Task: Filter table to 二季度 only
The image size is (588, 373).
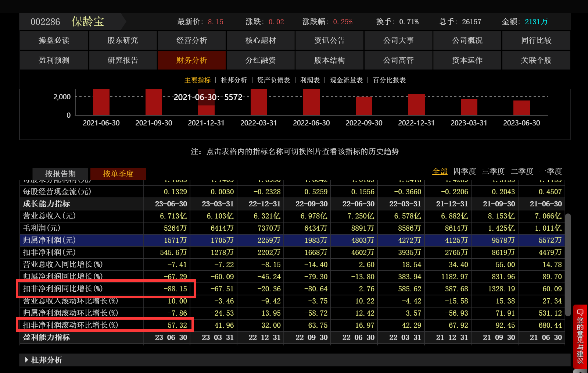Action: point(521,171)
